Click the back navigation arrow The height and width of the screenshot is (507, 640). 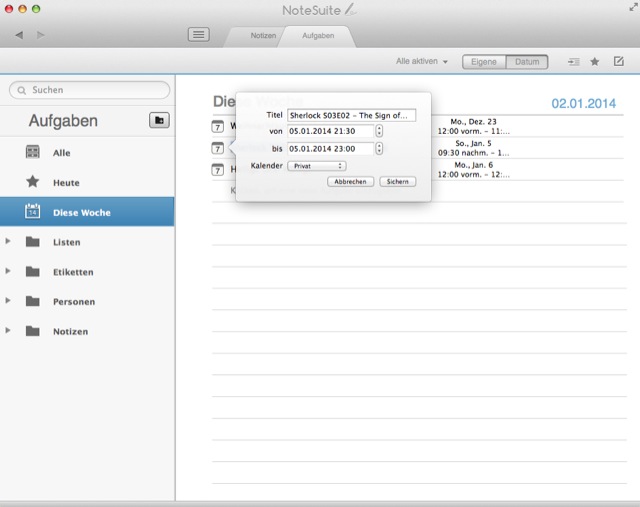click(x=19, y=35)
